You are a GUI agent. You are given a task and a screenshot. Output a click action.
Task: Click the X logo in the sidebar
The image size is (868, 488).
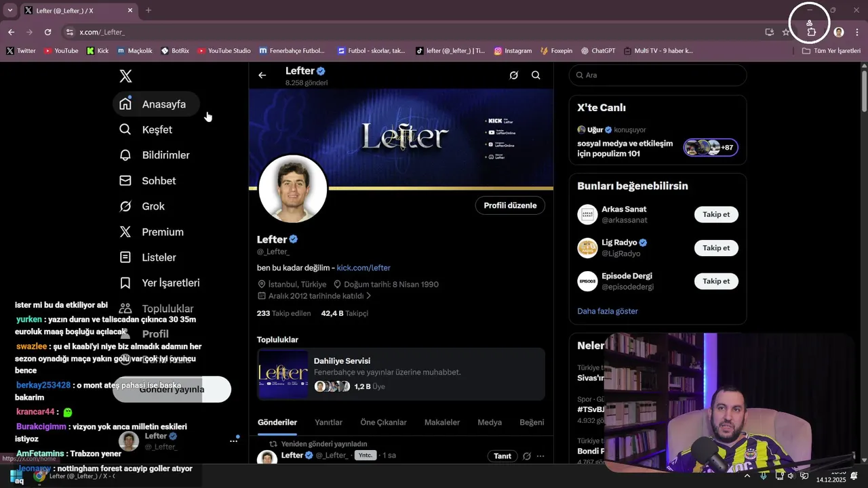point(125,76)
